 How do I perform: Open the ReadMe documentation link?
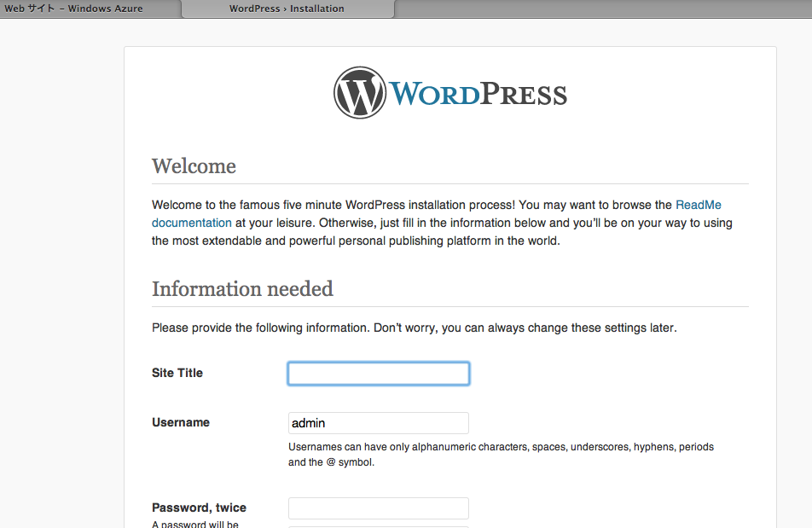point(698,205)
